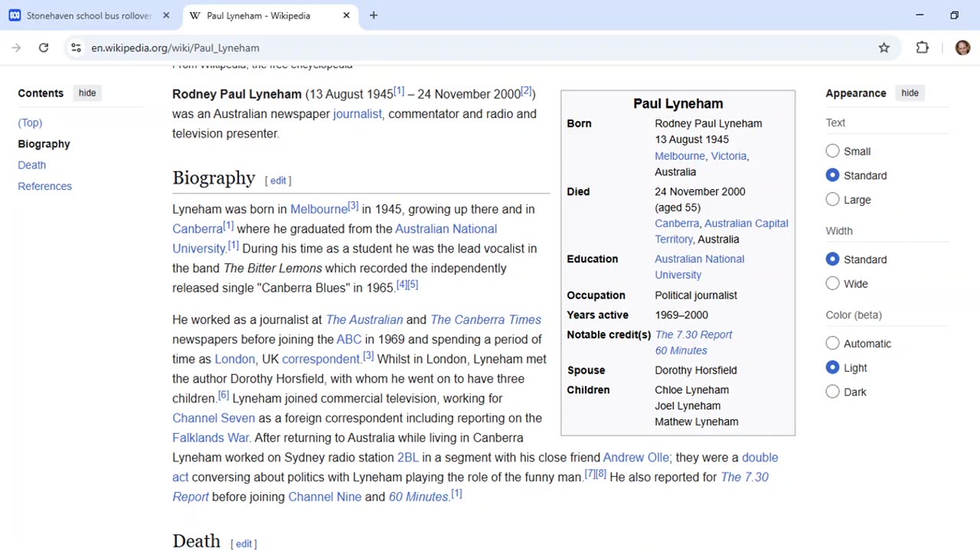Hide the Appearance panel

coord(910,93)
